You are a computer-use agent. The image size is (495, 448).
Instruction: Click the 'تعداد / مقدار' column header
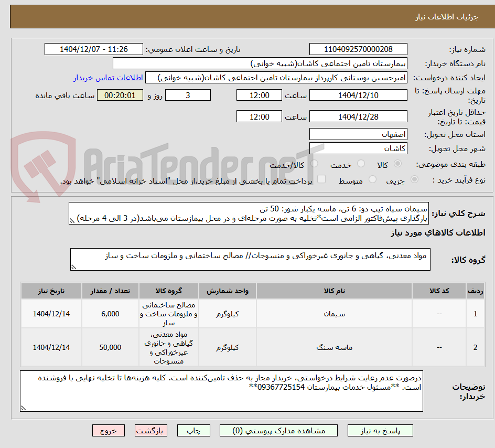click(x=110, y=291)
